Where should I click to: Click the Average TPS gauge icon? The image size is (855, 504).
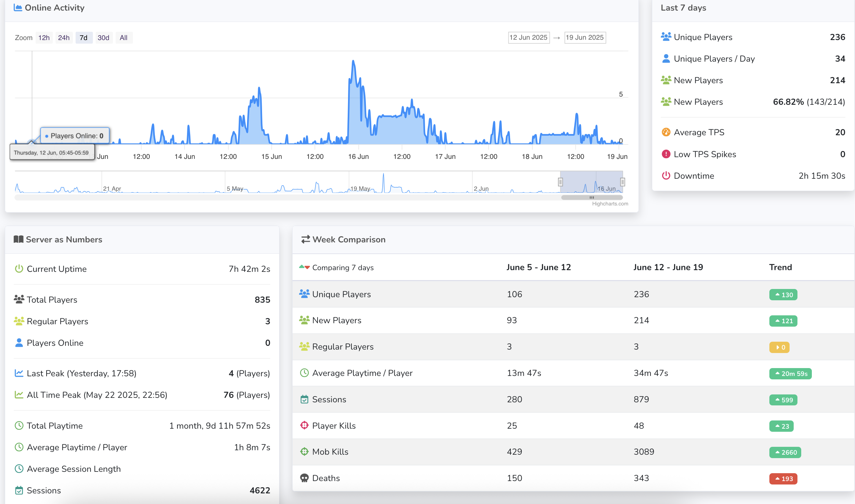(666, 132)
